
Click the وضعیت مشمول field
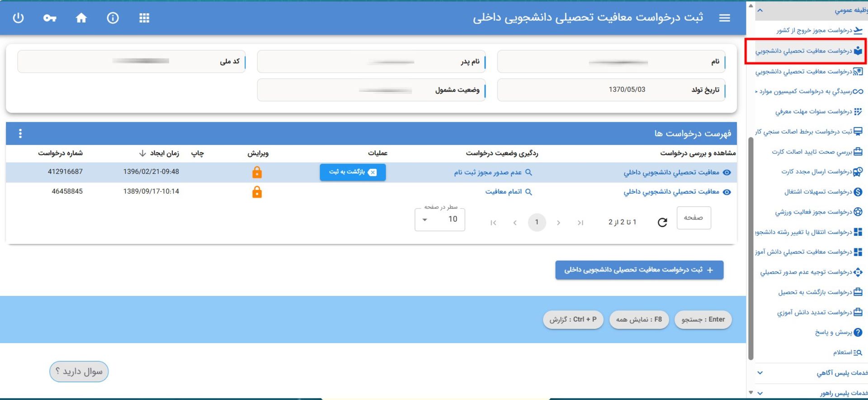coord(371,90)
